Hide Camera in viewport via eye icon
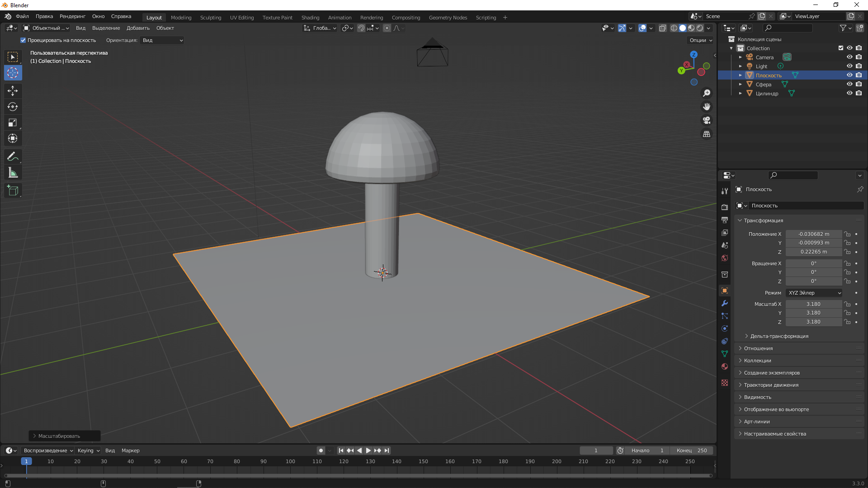This screenshot has width=868, height=488. (849, 57)
